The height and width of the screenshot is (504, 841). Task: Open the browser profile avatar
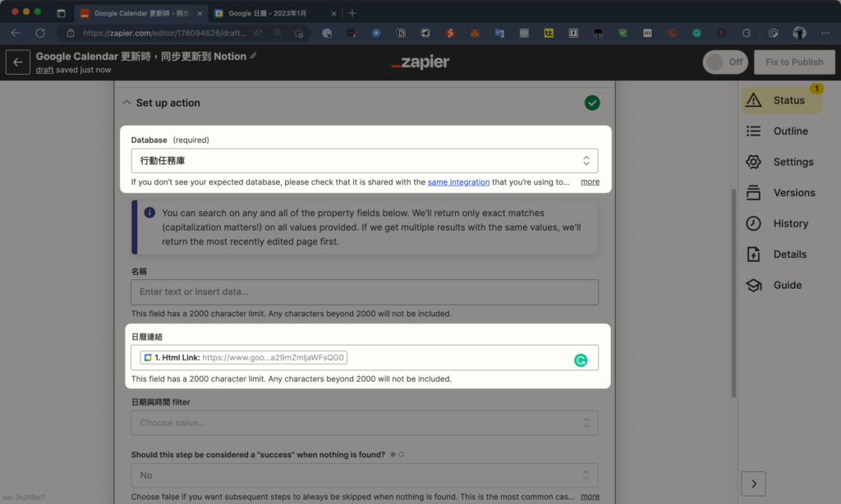pyautogui.click(x=799, y=33)
